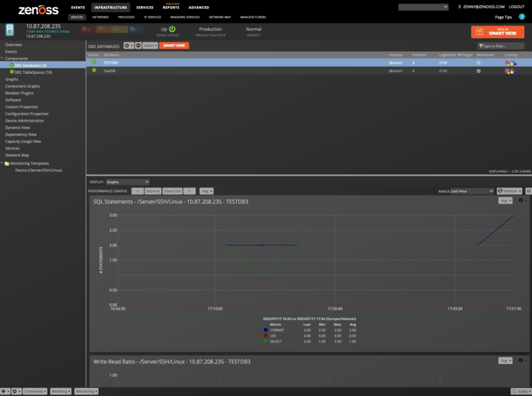Click the green event status icon for TESTDB3
This screenshot has height=396, width=532.
pyautogui.click(x=94, y=62)
